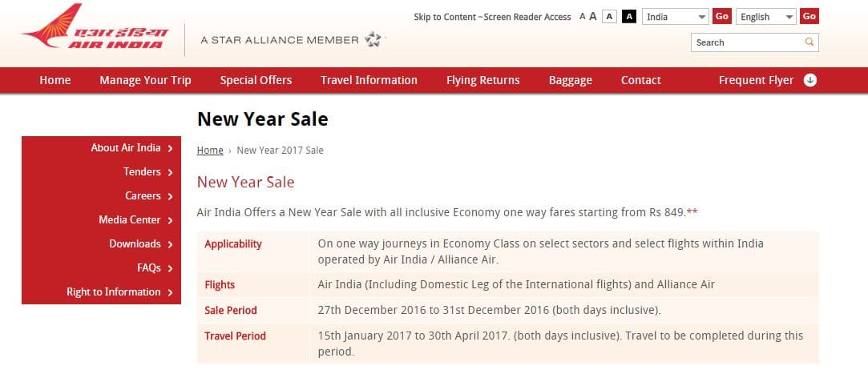
Task: Select the larger text size A
Action: click(x=593, y=16)
